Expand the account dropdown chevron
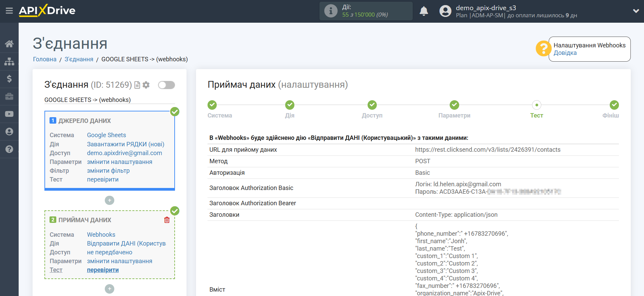 click(x=636, y=11)
